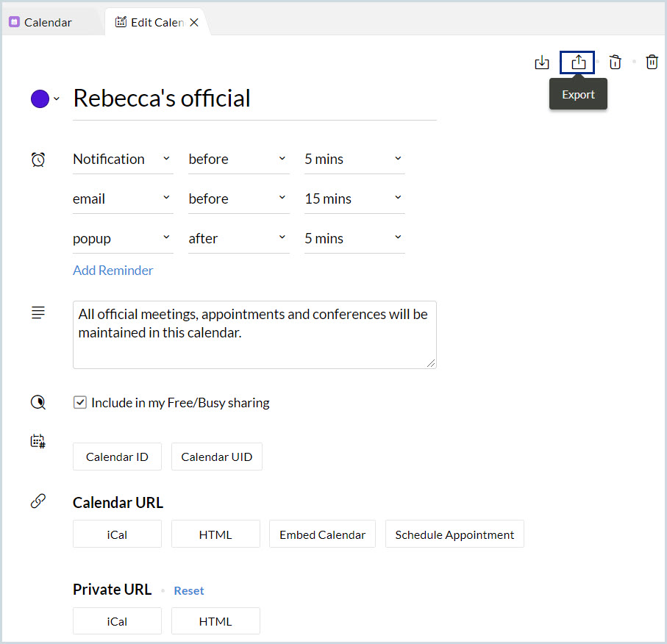Close the Edit Calendar tab

[194, 23]
